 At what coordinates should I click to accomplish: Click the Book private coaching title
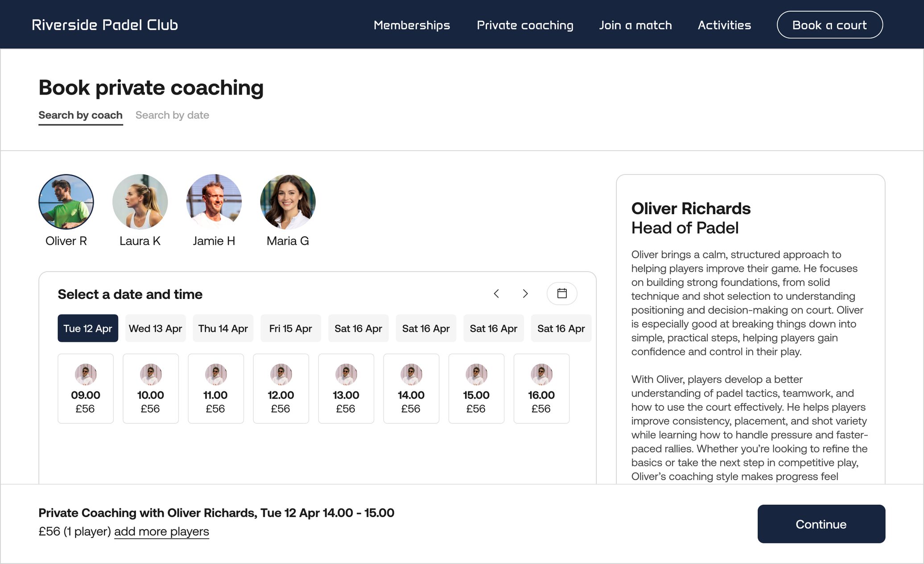pyautogui.click(x=151, y=87)
